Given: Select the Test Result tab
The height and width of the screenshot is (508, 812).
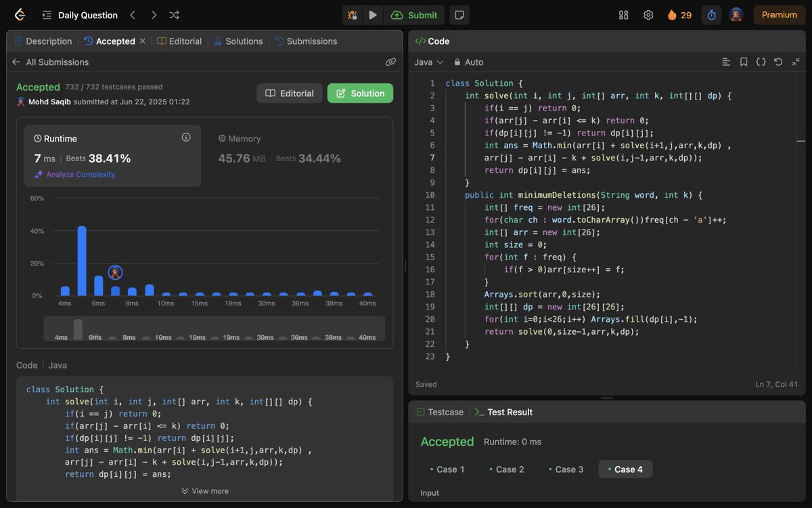Looking at the screenshot, I should pos(503,412).
